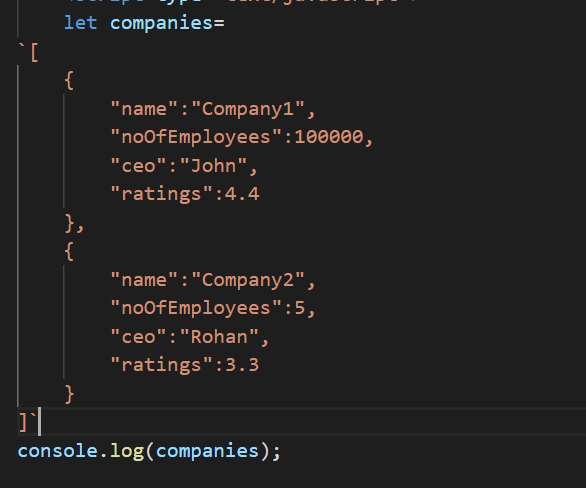Select the "Company2" string value
Screen dimensions: 586x488
tap(248, 280)
